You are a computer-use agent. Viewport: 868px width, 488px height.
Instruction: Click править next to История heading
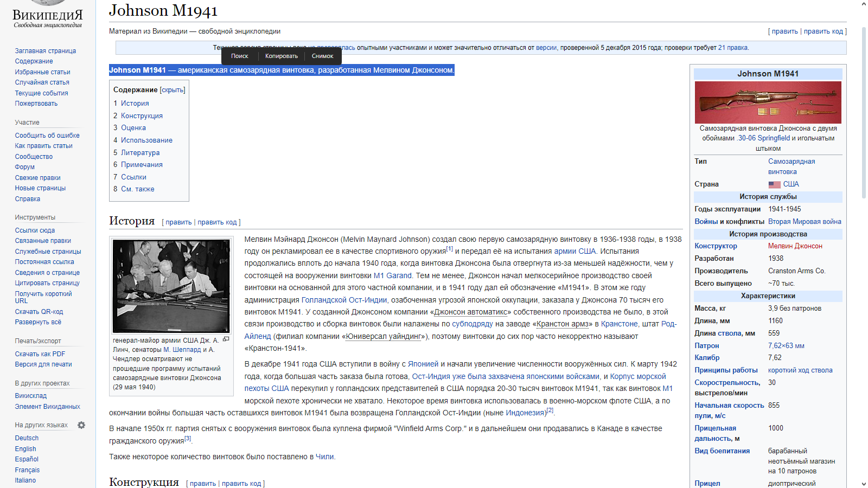(178, 222)
